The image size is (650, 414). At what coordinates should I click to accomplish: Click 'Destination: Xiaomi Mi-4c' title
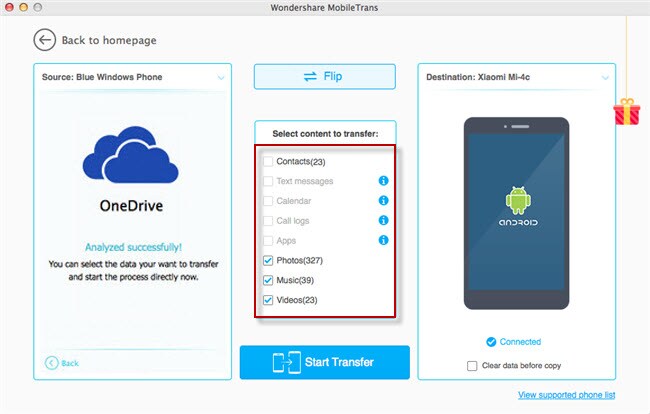tap(478, 77)
